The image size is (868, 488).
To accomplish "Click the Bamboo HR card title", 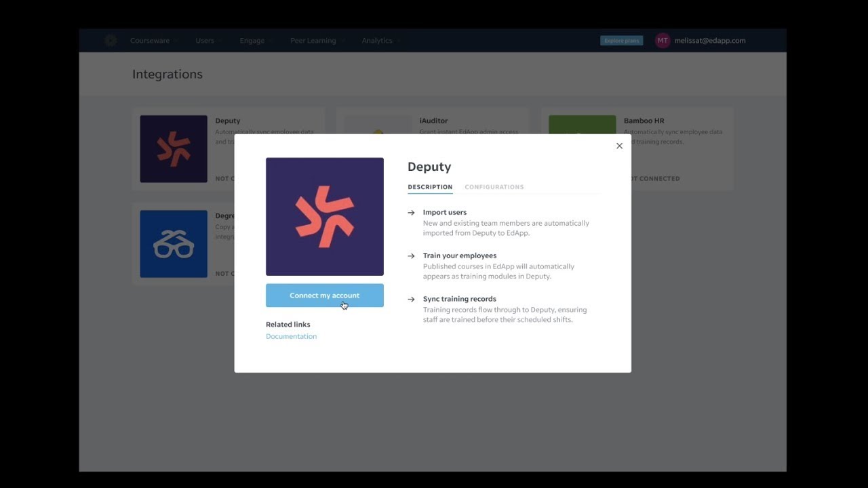I will (644, 121).
